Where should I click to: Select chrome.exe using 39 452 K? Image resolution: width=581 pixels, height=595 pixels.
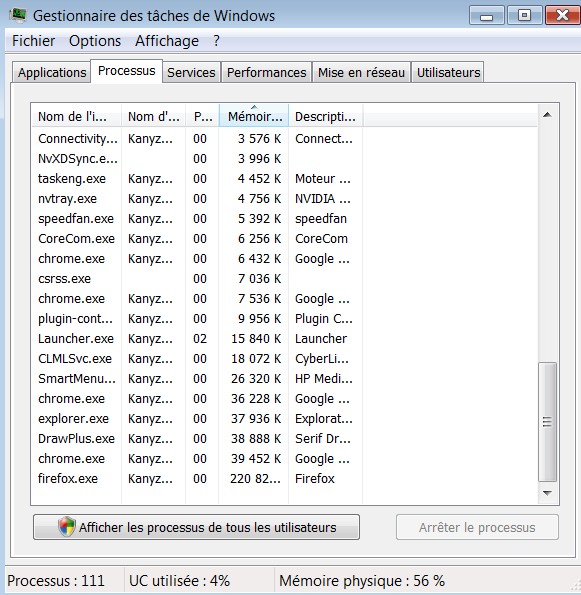[x=197, y=458]
